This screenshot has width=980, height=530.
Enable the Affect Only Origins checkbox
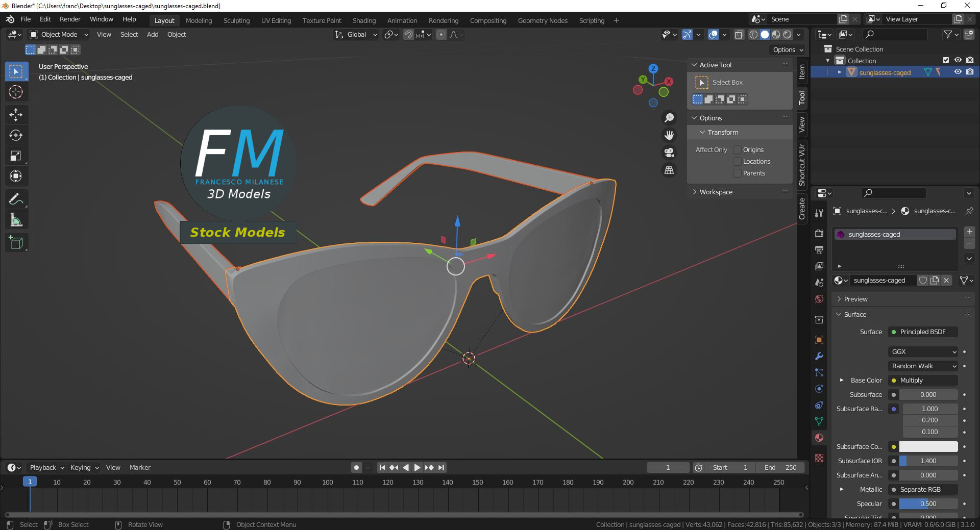tap(737, 150)
